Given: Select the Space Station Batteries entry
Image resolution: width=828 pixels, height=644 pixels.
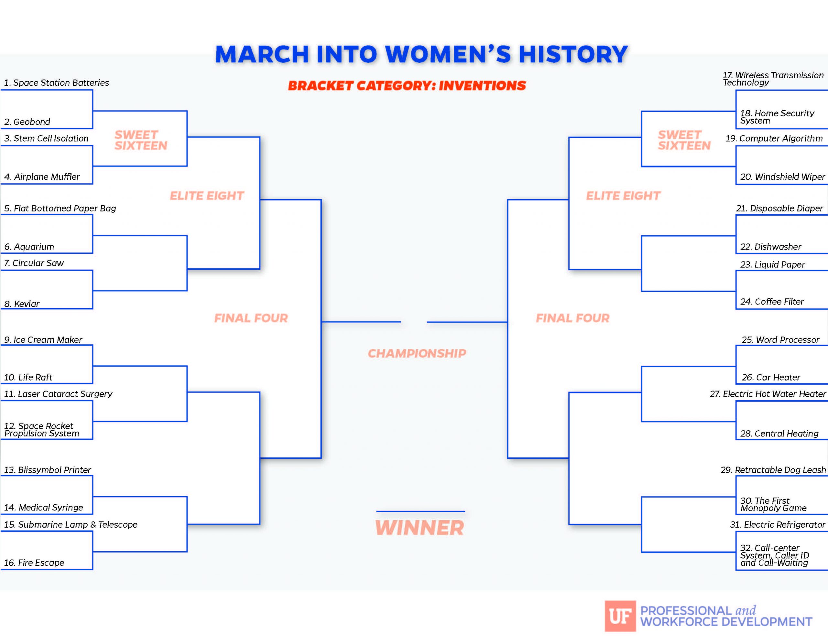Looking at the screenshot, I should point(57,83).
